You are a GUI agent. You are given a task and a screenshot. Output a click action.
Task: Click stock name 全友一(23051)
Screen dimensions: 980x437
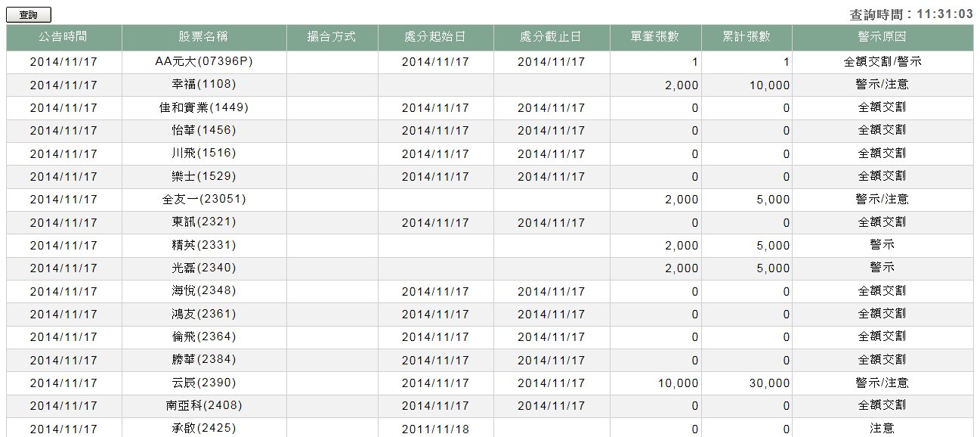coord(204,200)
